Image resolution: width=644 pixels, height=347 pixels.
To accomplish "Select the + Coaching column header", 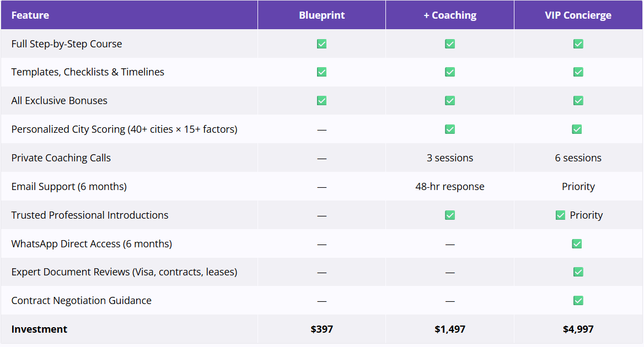I will [450, 15].
